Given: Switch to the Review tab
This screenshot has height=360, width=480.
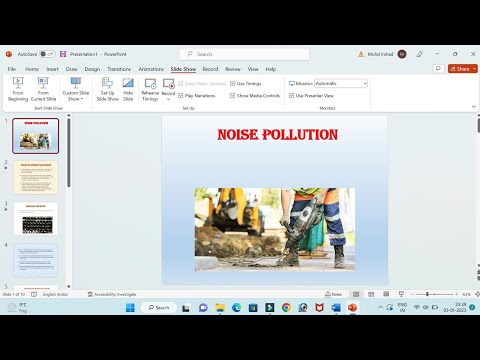Looking at the screenshot, I should pyautogui.click(x=233, y=69).
